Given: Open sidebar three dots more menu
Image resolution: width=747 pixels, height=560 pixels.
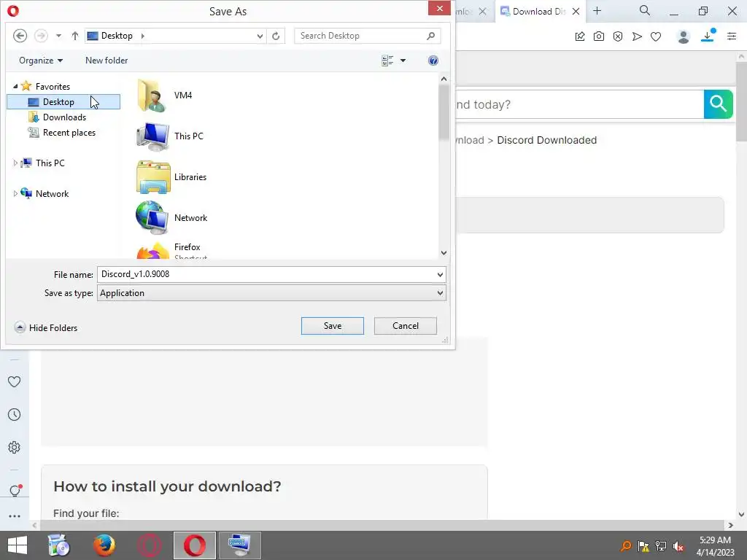Looking at the screenshot, I should pos(15,516).
